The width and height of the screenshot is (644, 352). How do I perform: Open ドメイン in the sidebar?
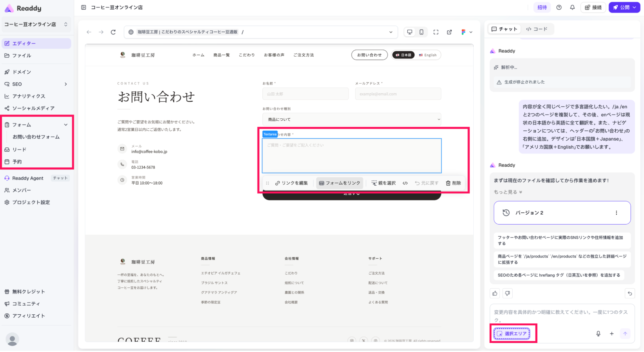(36, 72)
